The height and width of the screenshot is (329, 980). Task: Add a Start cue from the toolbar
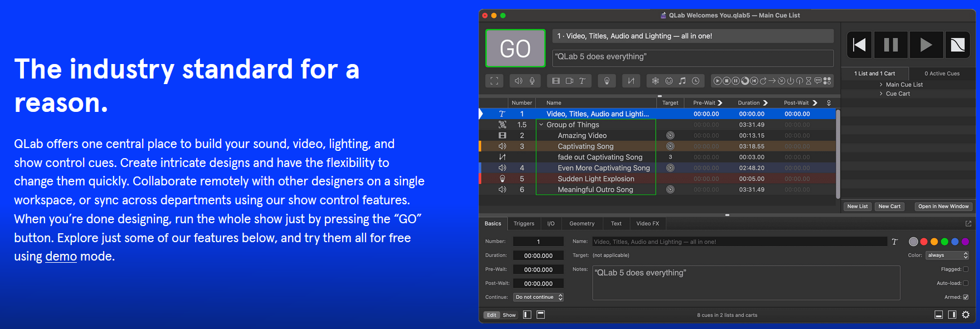[718, 81]
